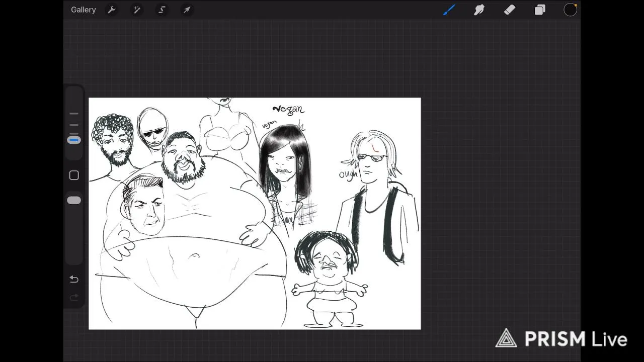Open the Gallery

pos(83,10)
